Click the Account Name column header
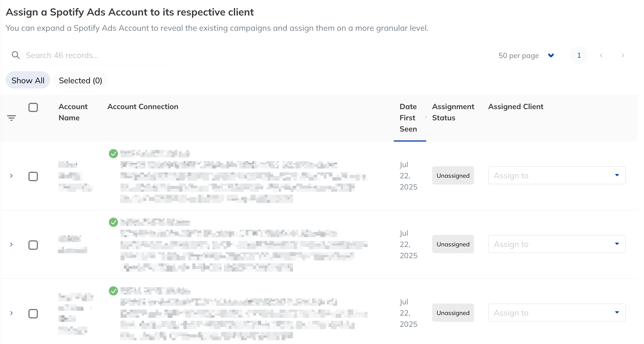Viewport: 644px width, 344px height. coord(73,112)
